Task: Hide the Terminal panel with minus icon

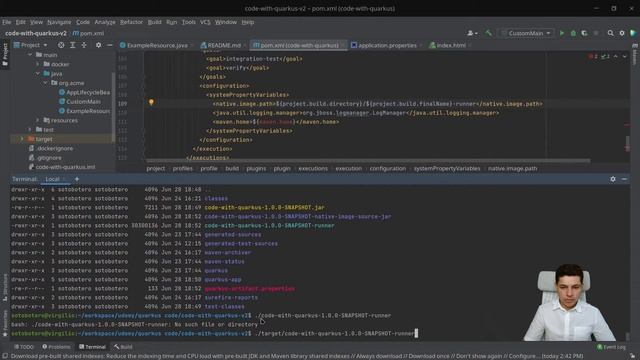Action: pos(624,179)
